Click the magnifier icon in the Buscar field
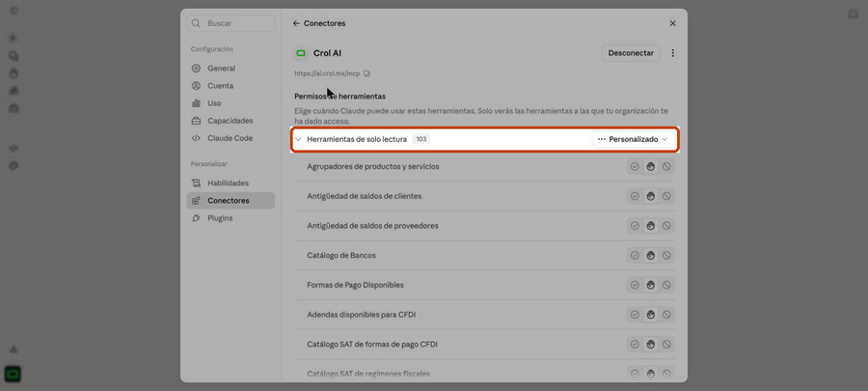868x391 pixels. (x=196, y=23)
